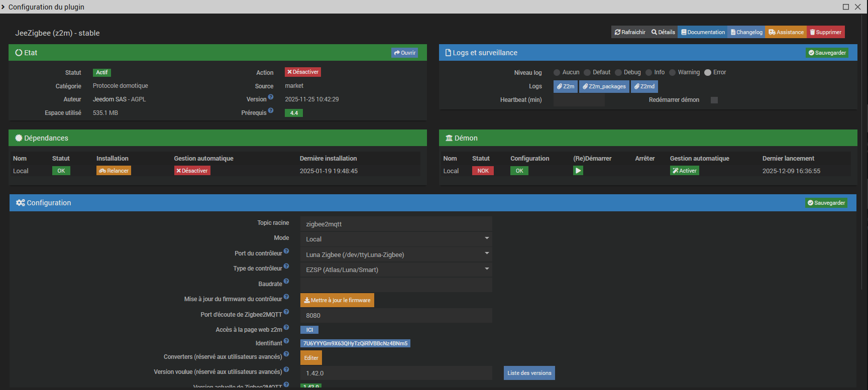The image size is (868, 390).
Task: Click the Liste des versions button
Action: (x=529, y=373)
